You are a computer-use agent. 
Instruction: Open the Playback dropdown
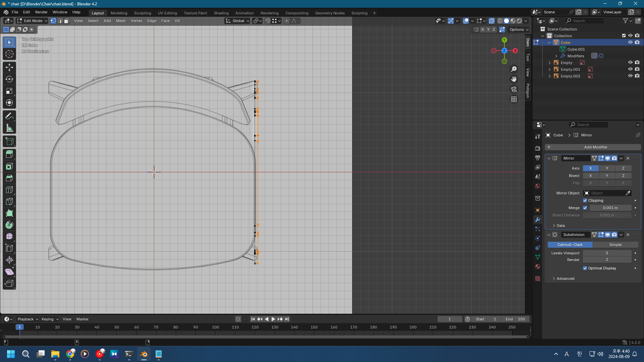28,319
